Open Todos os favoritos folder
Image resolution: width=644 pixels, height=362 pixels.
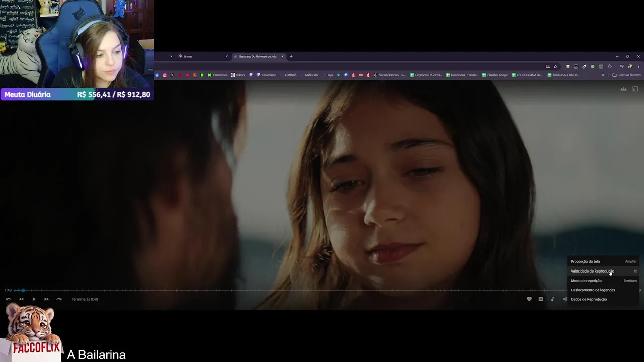[626, 75]
